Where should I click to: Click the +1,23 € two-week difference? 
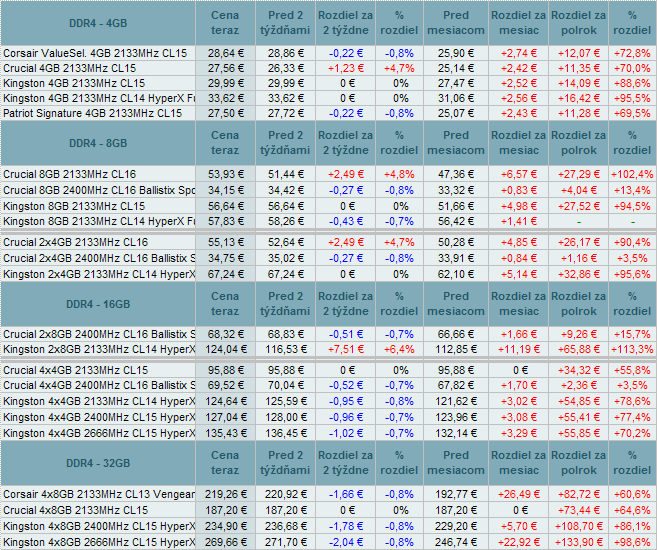pyautogui.click(x=346, y=68)
